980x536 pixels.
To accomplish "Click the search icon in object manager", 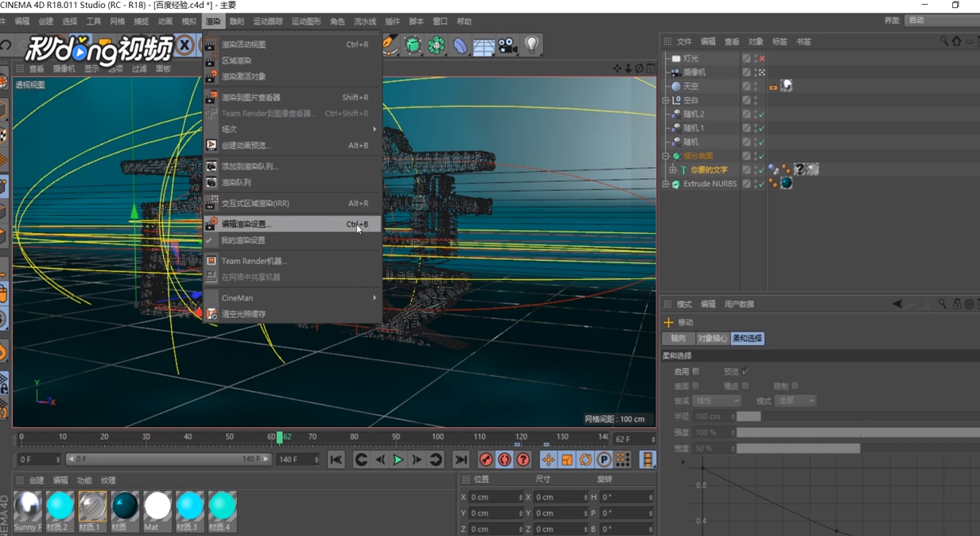I will pos(944,41).
